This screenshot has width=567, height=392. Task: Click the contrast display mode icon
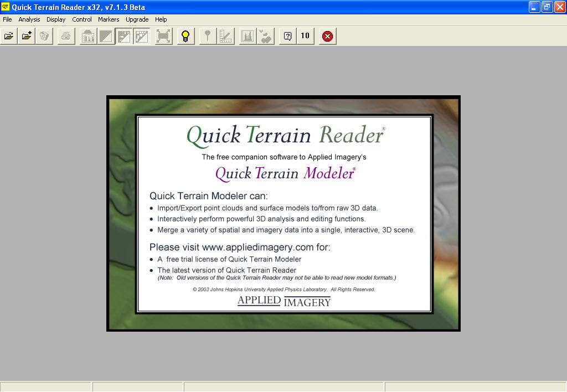105,35
